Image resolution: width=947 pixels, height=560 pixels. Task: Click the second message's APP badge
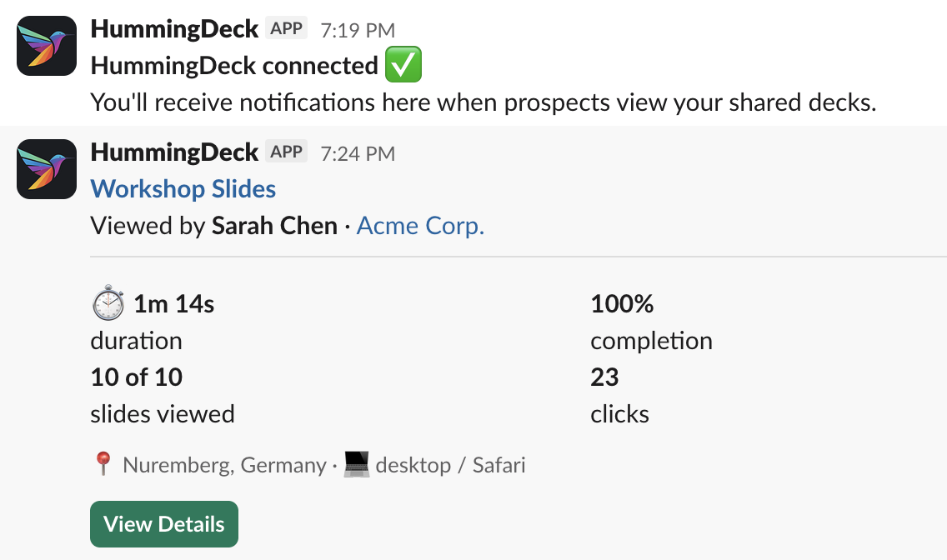click(x=285, y=152)
